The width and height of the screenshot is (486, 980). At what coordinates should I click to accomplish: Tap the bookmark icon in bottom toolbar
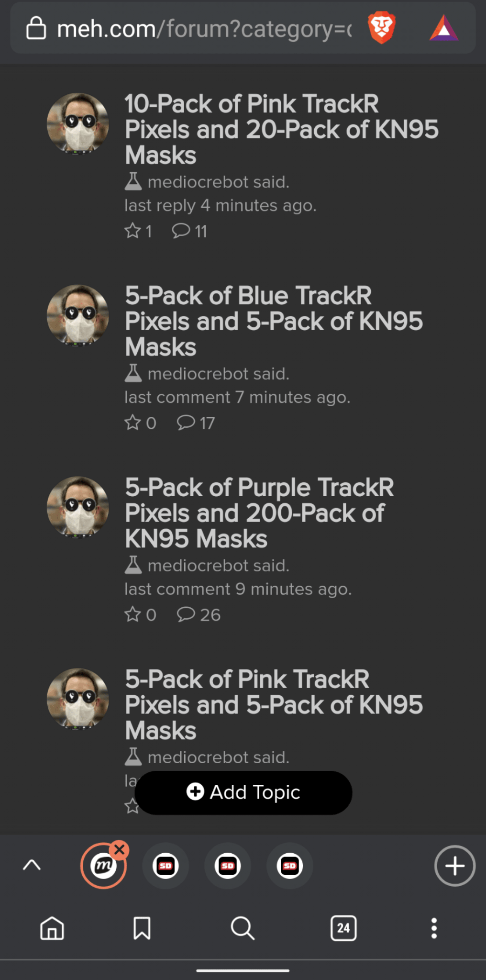[142, 928]
